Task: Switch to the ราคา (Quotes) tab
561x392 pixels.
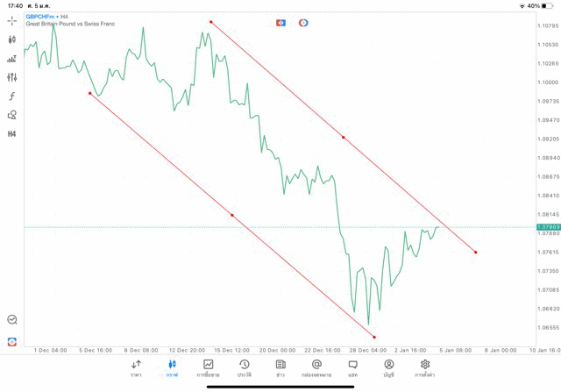Action: click(136, 368)
